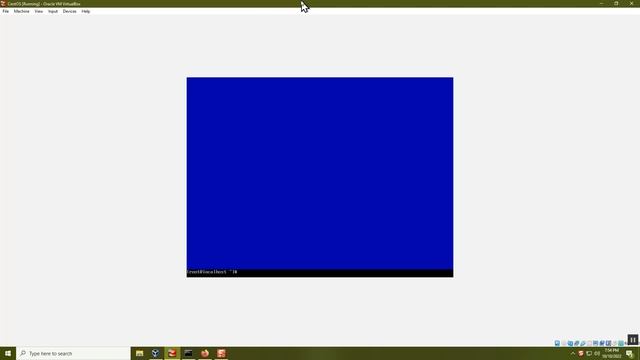Open the Devices menu
Screen dimensions: 640x360
click(69, 11)
